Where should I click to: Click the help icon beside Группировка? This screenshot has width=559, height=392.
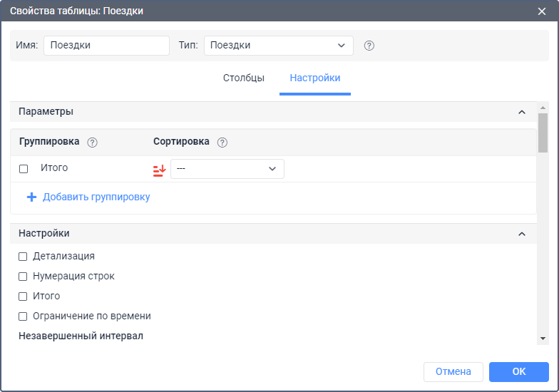point(92,142)
